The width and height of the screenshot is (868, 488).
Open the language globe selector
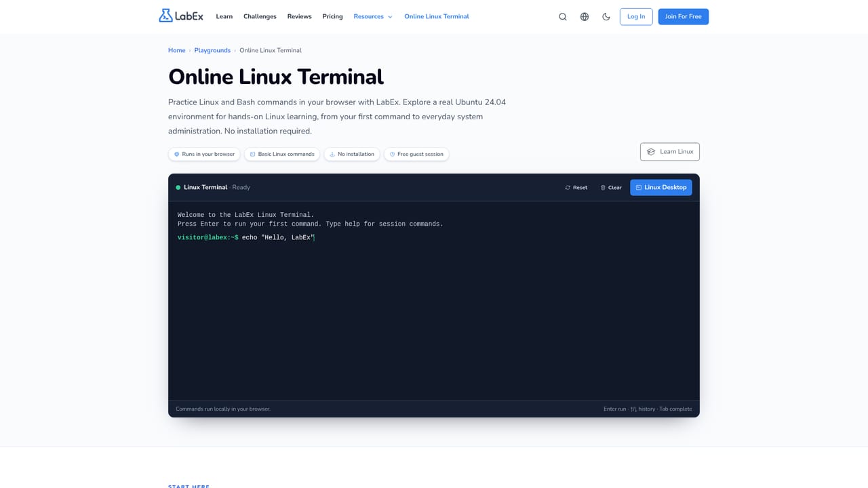point(585,17)
